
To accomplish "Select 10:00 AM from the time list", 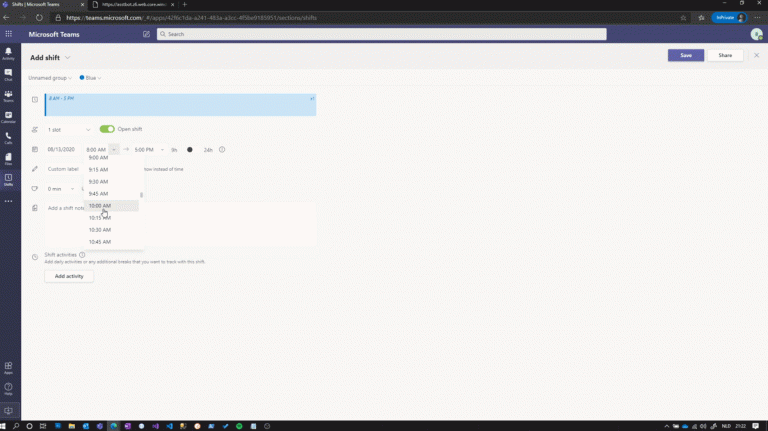I will point(100,206).
